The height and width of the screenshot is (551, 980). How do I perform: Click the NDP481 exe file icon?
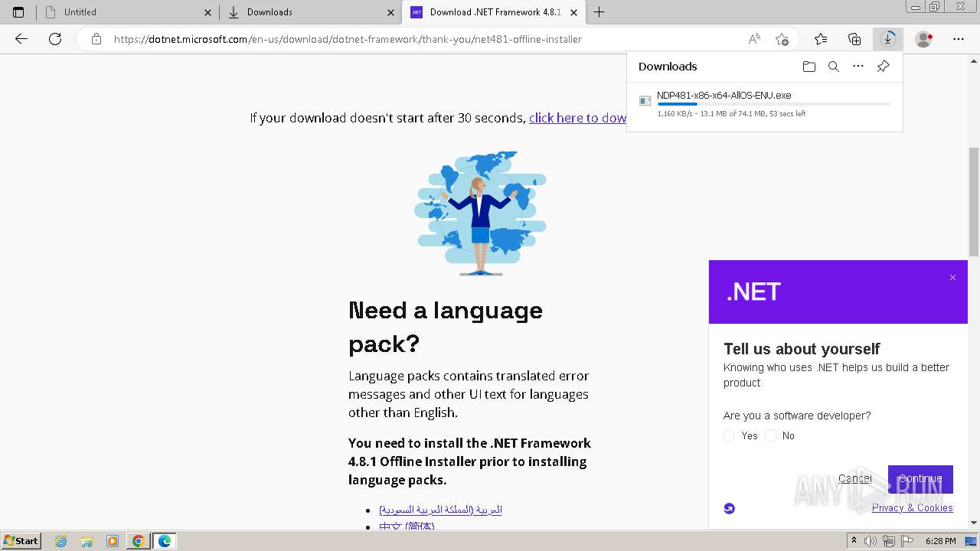pos(645,101)
